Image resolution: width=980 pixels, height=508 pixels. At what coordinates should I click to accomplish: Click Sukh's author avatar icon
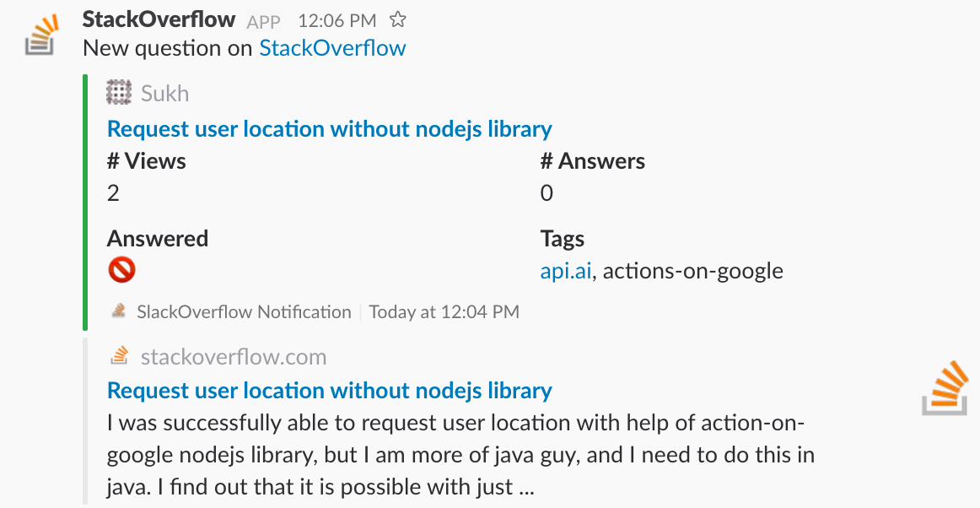pyautogui.click(x=119, y=93)
